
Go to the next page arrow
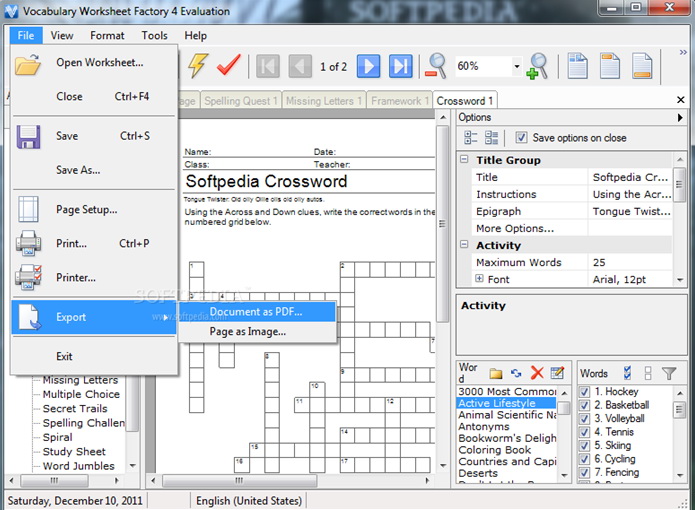click(368, 67)
